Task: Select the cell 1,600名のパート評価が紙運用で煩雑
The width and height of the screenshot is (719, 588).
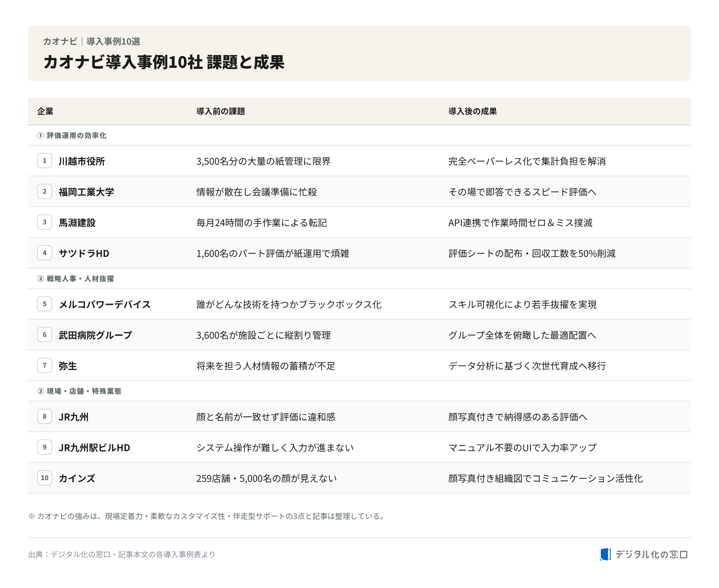Action: click(273, 253)
